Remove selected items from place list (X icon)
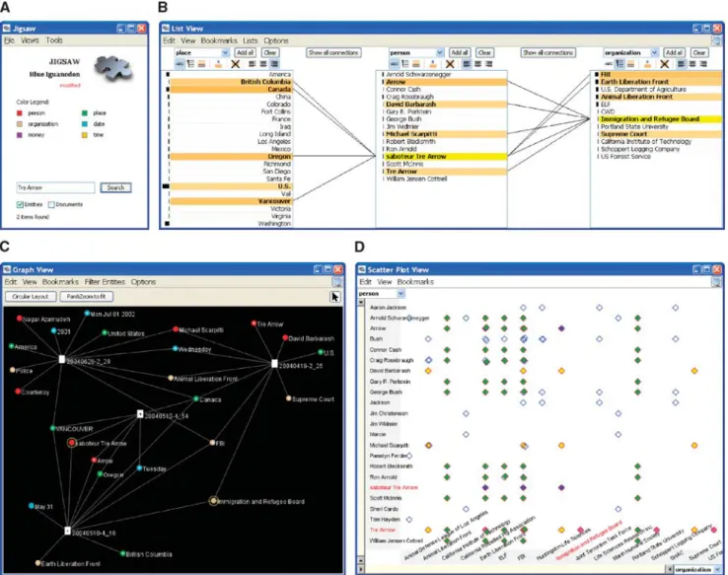The width and height of the screenshot is (728, 575). click(236, 64)
